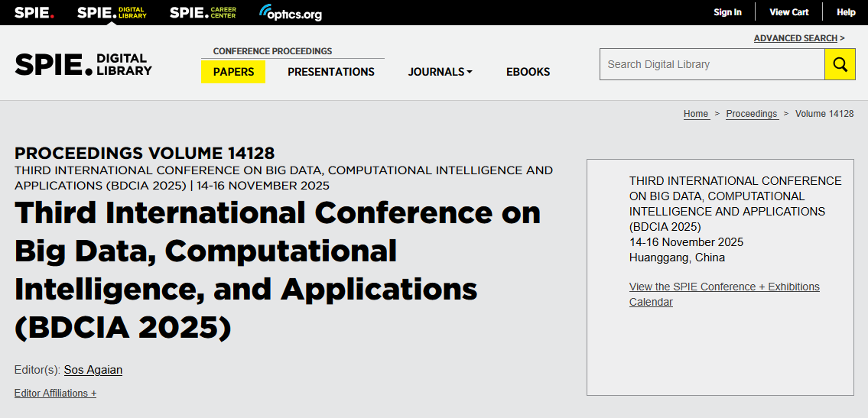Visit the optics.org logo link
Viewport: 868px width, 418px height.
[x=291, y=13]
